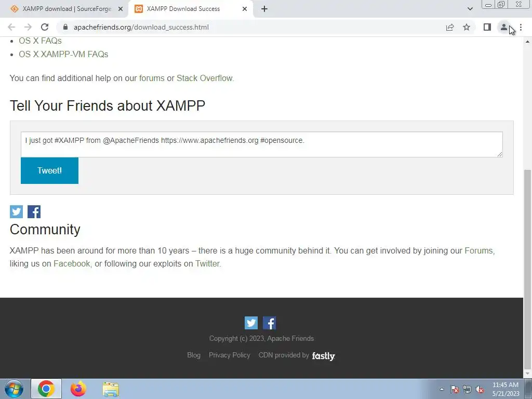Open the Forums link in Community paragraph
The height and width of the screenshot is (399, 532).
[478, 251]
